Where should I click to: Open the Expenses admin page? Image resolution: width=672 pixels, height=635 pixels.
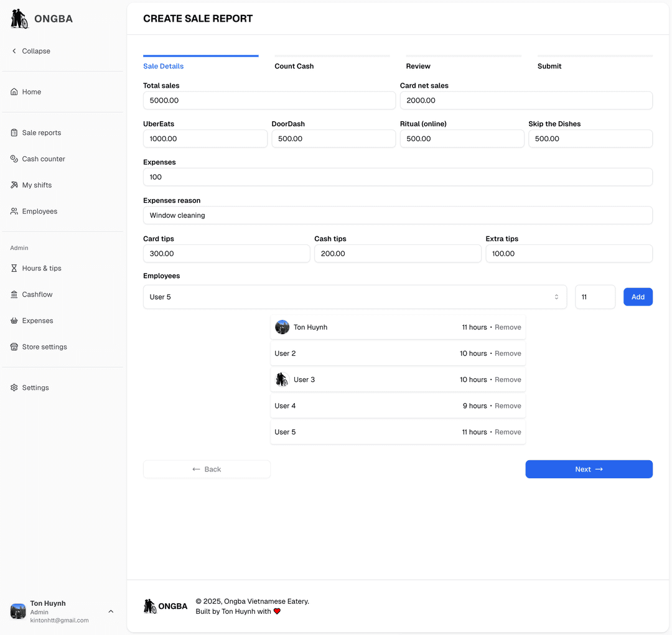(37, 320)
